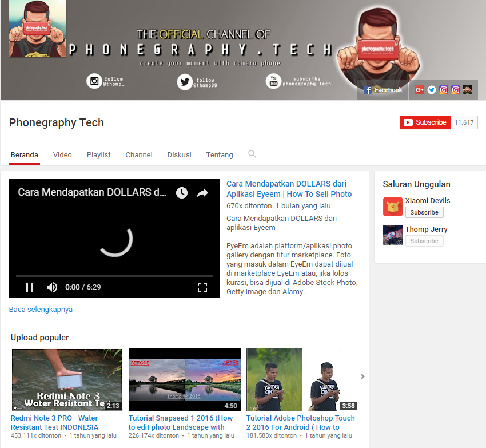Image resolution: width=486 pixels, height=448 pixels.
Task: Click the share arrow icon on player
Action: tap(202, 193)
